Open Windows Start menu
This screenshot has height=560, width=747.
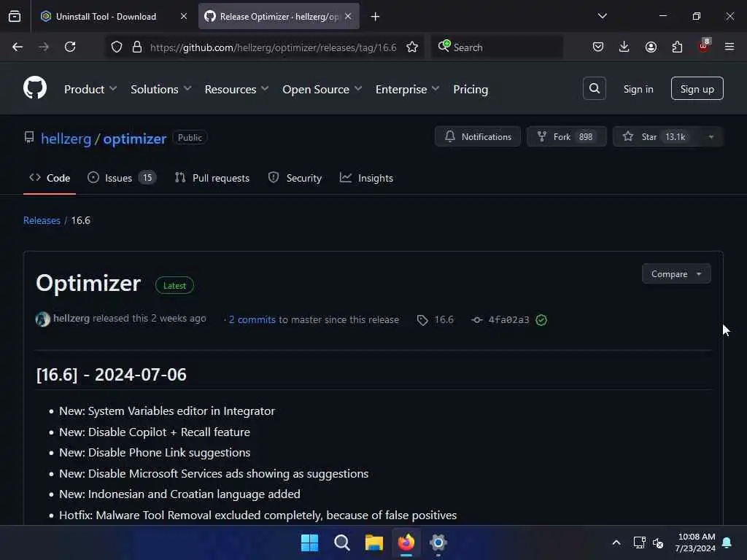[x=309, y=542]
